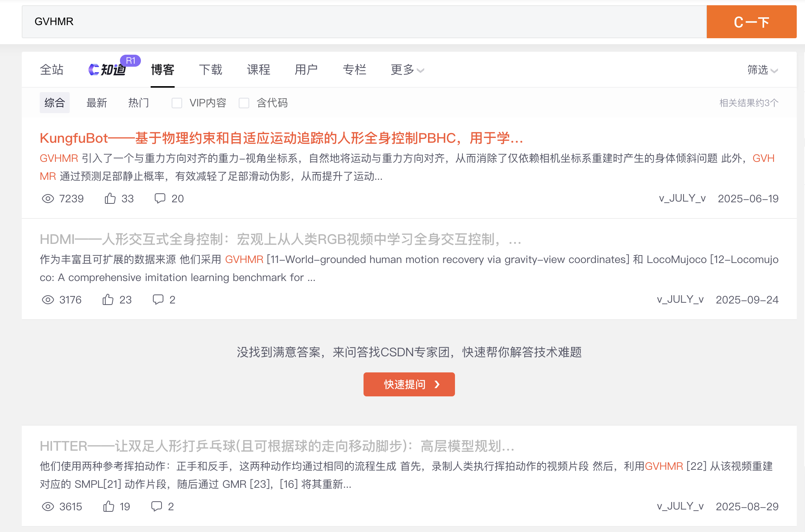Click the comment bubble icon on KungfuBot post

point(160,198)
